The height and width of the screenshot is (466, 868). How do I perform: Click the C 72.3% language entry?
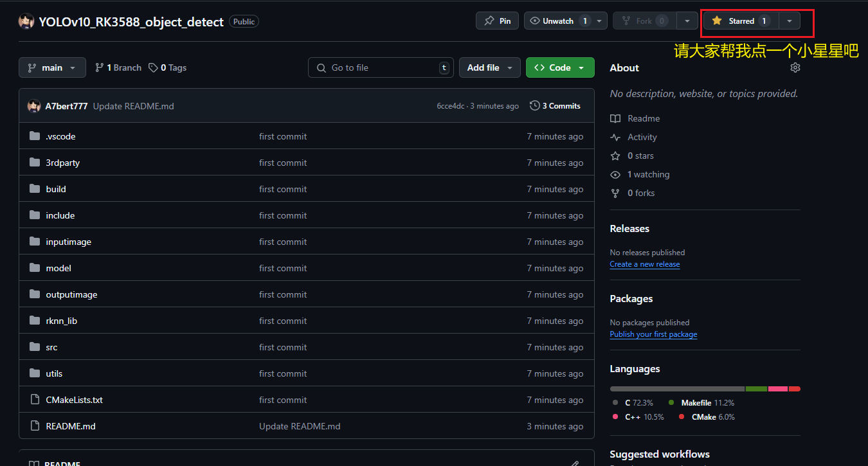tap(633, 403)
